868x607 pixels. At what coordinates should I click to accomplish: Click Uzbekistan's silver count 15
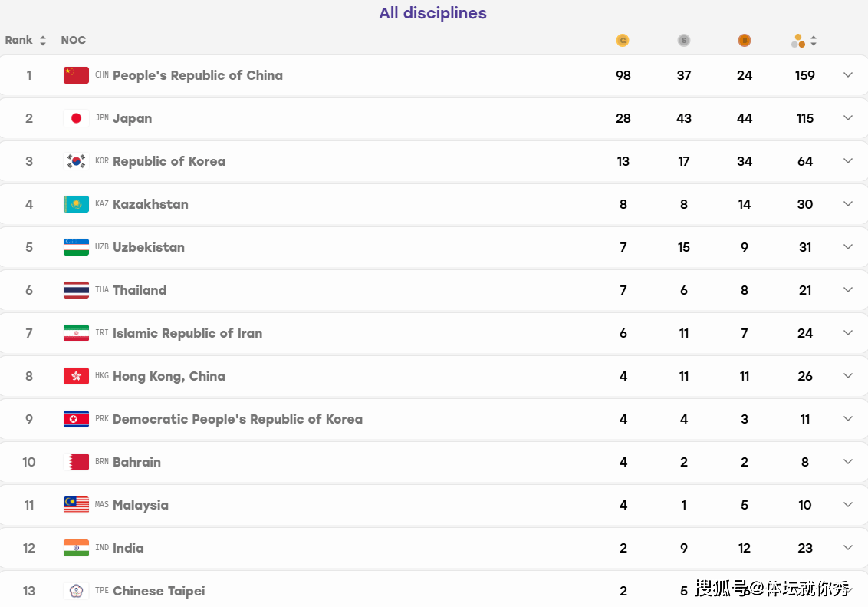[684, 247]
